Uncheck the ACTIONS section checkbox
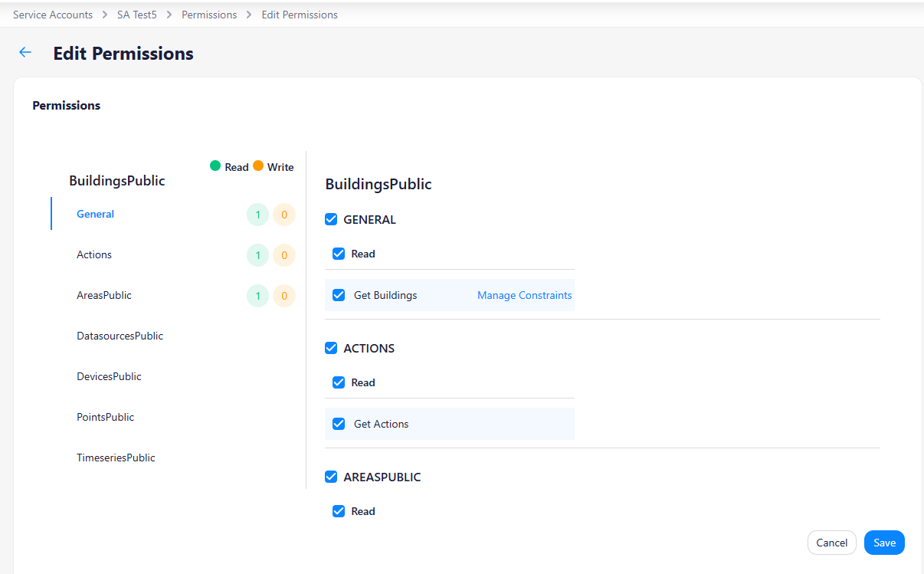The height and width of the screenshot is (574, 924). click(x=331, y=348)
